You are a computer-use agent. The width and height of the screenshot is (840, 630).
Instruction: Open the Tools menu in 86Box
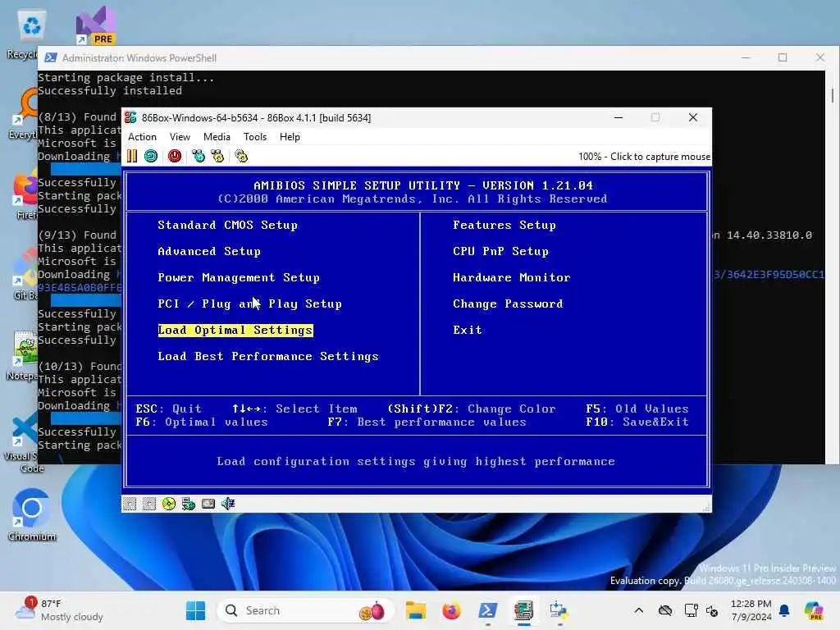255,137
